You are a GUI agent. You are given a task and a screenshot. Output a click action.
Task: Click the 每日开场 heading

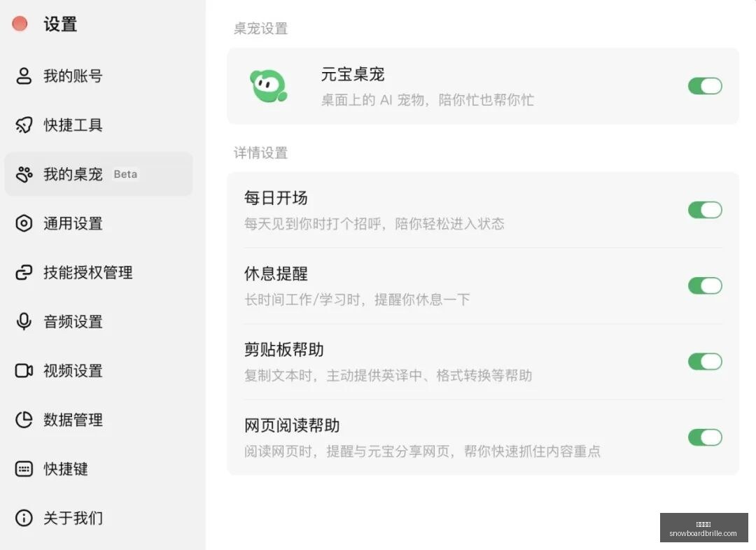pyautogui.click(x=276, y=197)
